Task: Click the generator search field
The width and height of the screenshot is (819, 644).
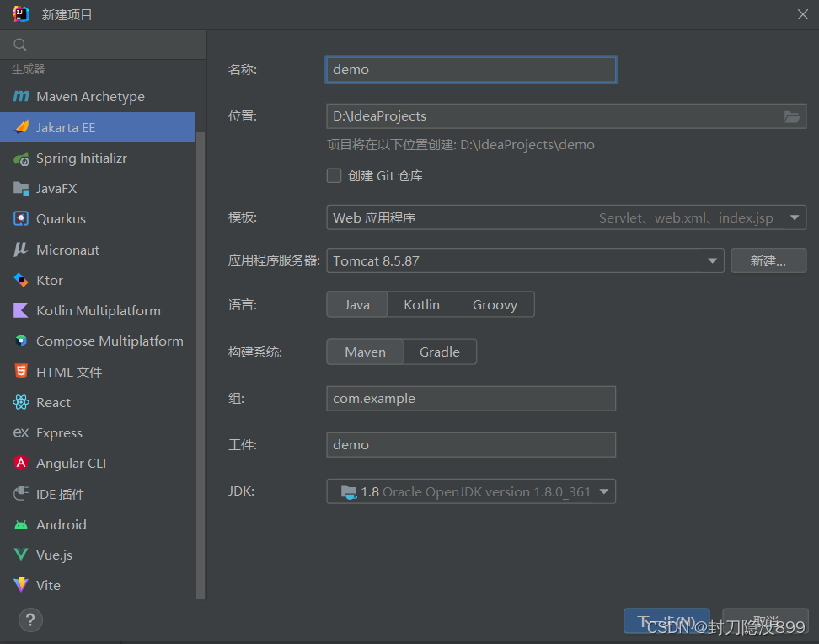Action: click(103, 45)
